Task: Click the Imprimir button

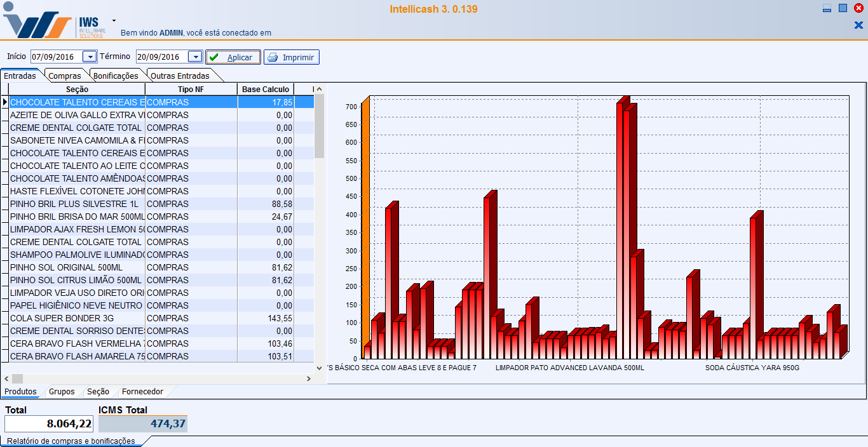Action: [x=292, y=57]
